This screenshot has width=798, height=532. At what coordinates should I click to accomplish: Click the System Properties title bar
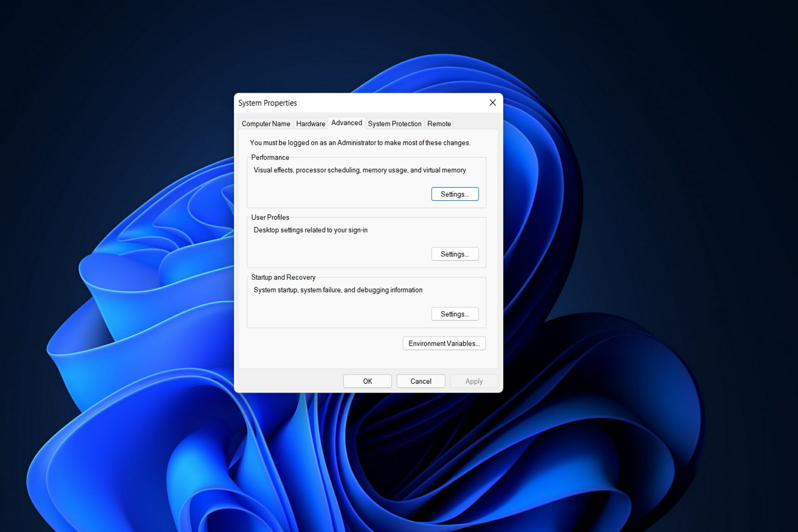(332, 103)
